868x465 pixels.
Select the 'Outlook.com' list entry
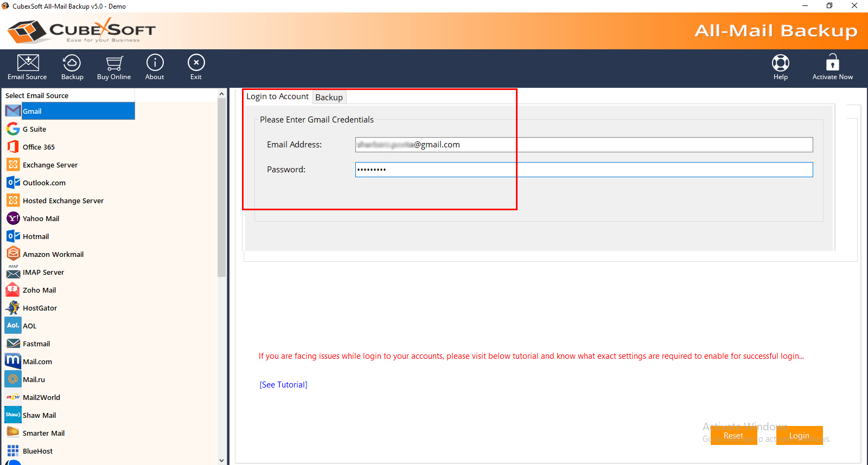point(44,183)
